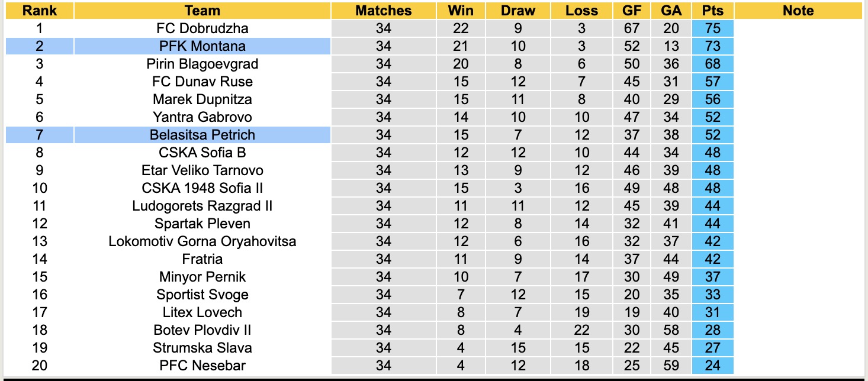Open the Pirin Blagoevgrad team entry
Image resolution: width=868 pixels, height=381 pixels.
[x=202, y=64]
